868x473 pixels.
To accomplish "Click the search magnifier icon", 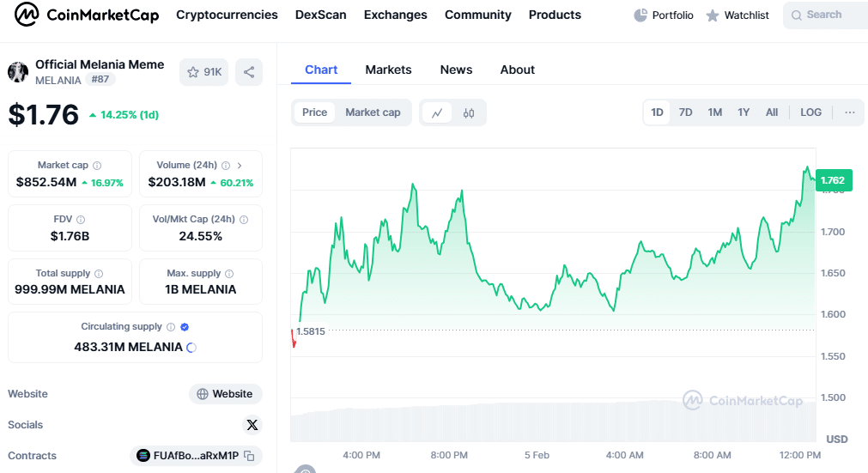I will (797, 15).
